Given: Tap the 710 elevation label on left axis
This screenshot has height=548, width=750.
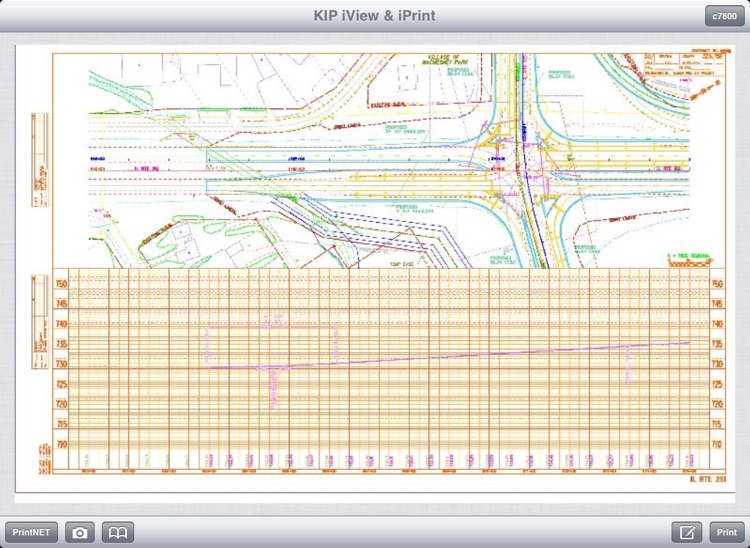Looking at the screenshot, I should 61,445.
